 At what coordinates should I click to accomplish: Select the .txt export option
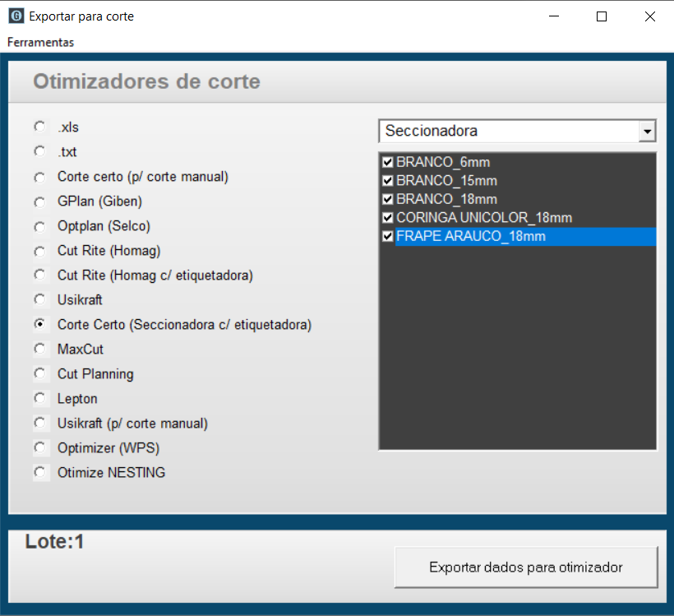(40, 151)
